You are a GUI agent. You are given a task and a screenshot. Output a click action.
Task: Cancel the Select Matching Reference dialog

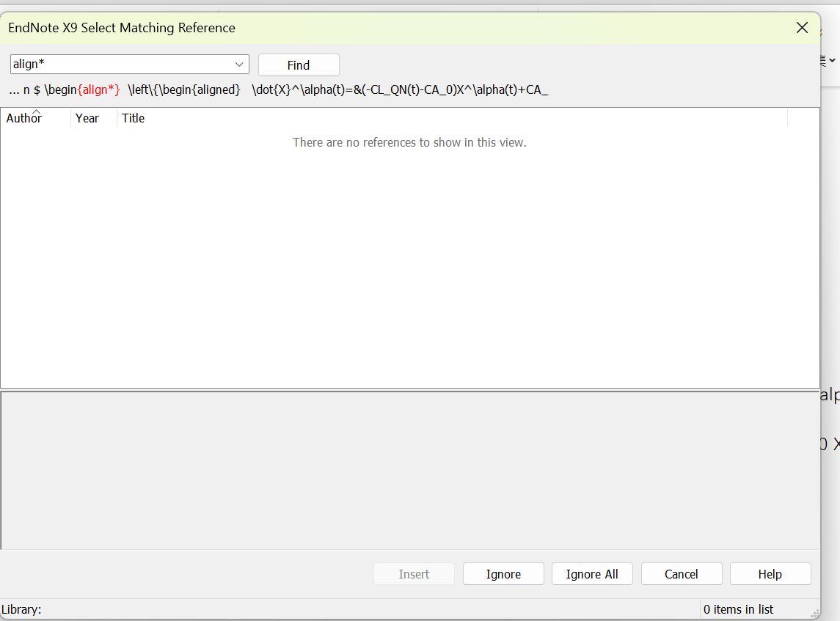coord(682,574)
